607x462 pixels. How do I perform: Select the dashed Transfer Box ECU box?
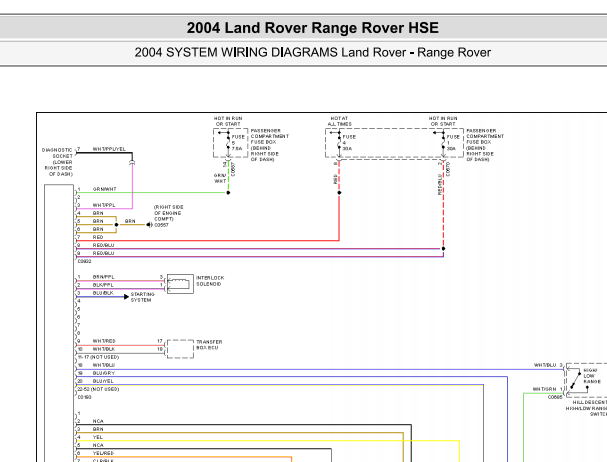tap(180, 349)
